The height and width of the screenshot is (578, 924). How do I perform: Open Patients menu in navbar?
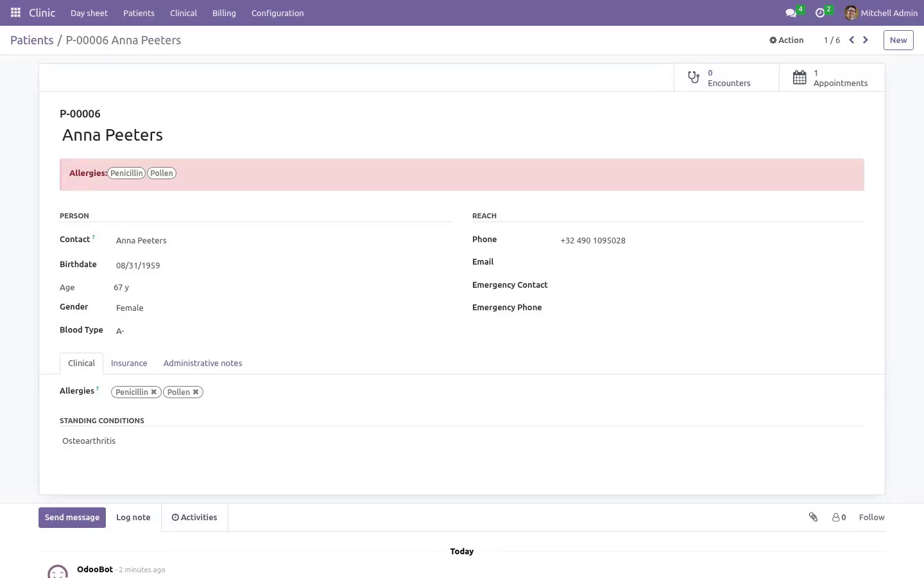coord(139,13)
